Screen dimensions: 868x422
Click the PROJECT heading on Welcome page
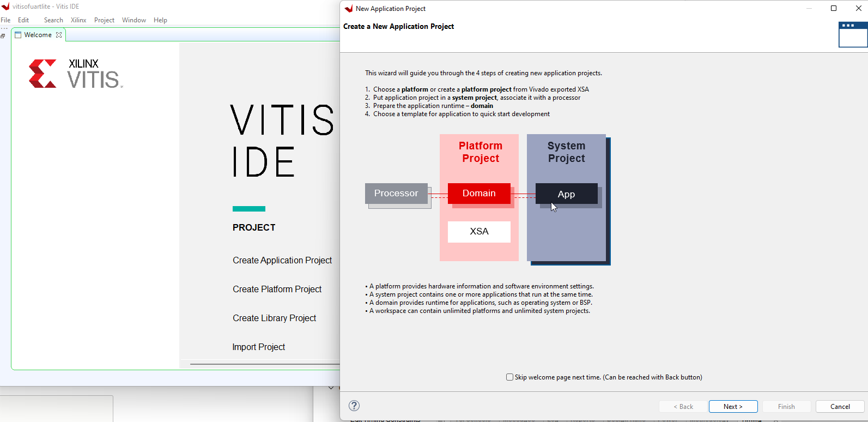[254, 228]
